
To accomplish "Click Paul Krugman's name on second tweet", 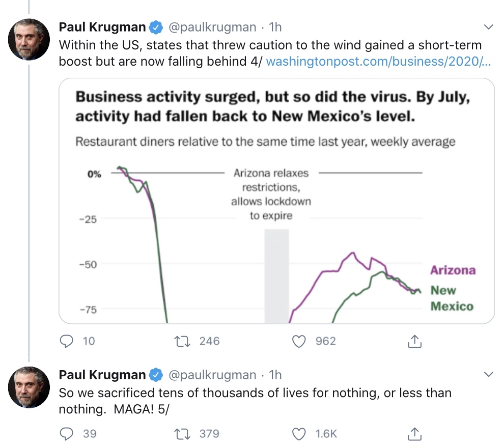I will click(x=102, y=375).
